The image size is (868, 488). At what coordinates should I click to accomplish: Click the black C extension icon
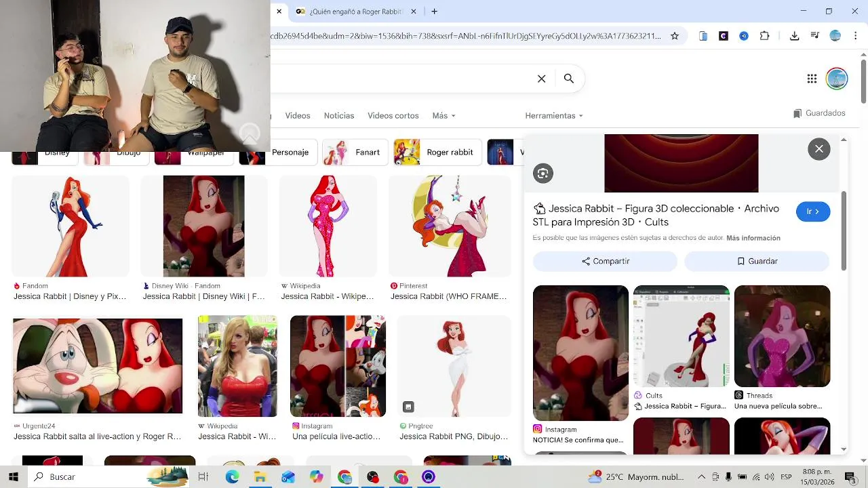[724, 36]
